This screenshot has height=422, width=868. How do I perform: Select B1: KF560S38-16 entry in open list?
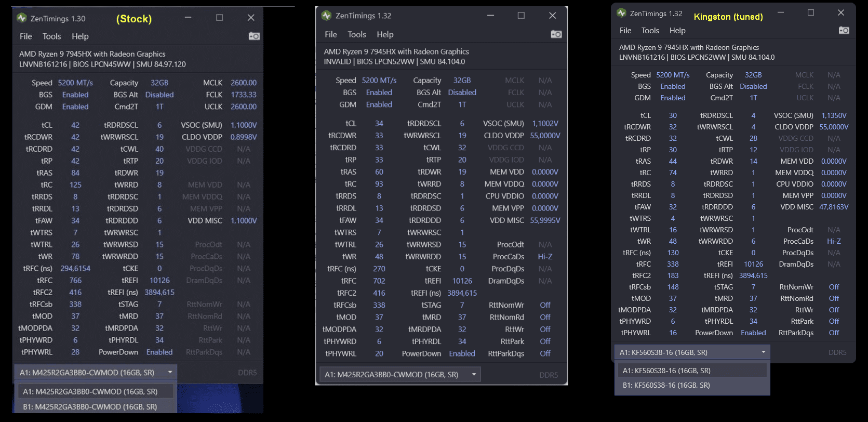point(692,385)
